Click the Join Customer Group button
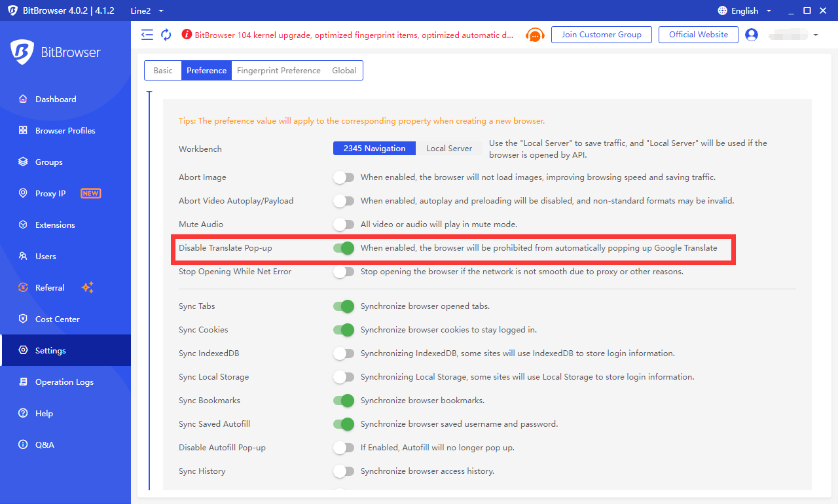The image size is (838, 504). pyautogui.click(x=602, y=35)
